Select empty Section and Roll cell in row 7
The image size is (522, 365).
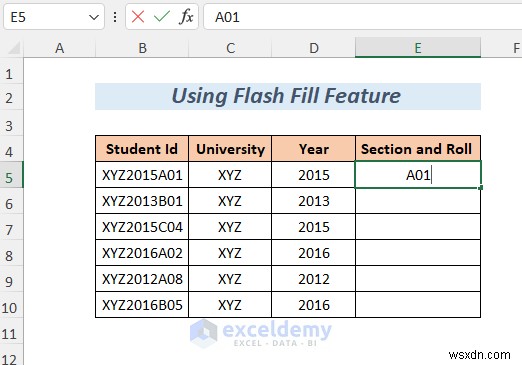pos(418,227)
